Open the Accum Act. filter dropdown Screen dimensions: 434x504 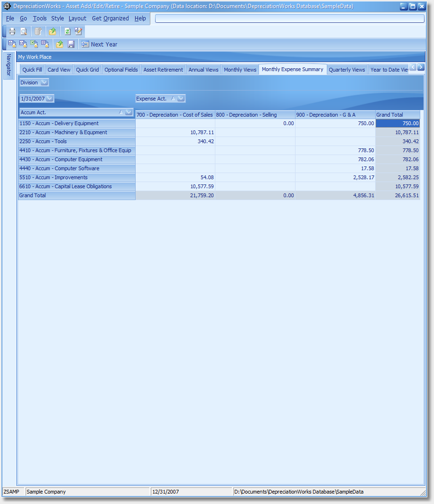(129, 112)
